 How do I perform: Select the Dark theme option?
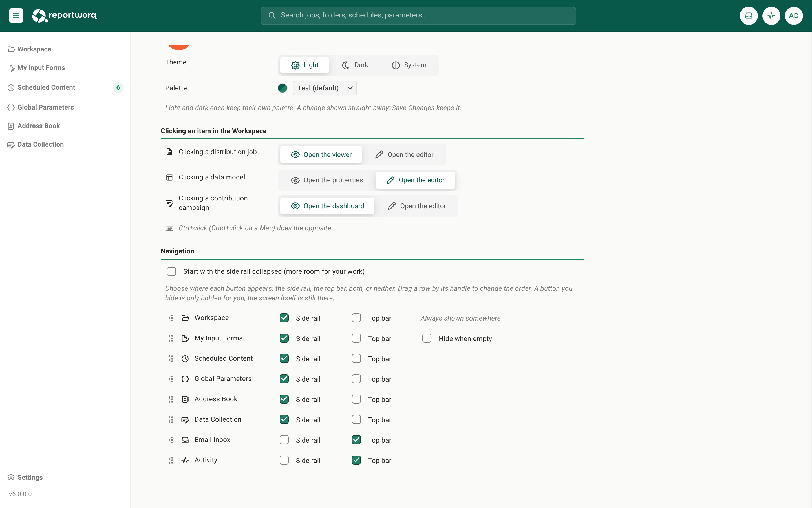pyautogui.click(x=355, y=65)
